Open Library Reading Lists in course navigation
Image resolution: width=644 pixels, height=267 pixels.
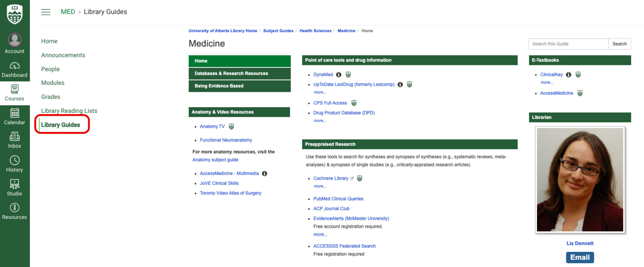tap(69, 111)
